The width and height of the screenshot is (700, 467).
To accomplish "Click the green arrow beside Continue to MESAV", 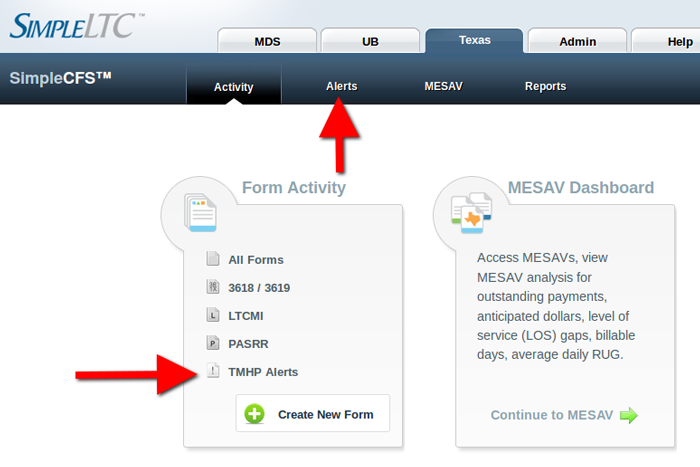I will pos(629,415).
